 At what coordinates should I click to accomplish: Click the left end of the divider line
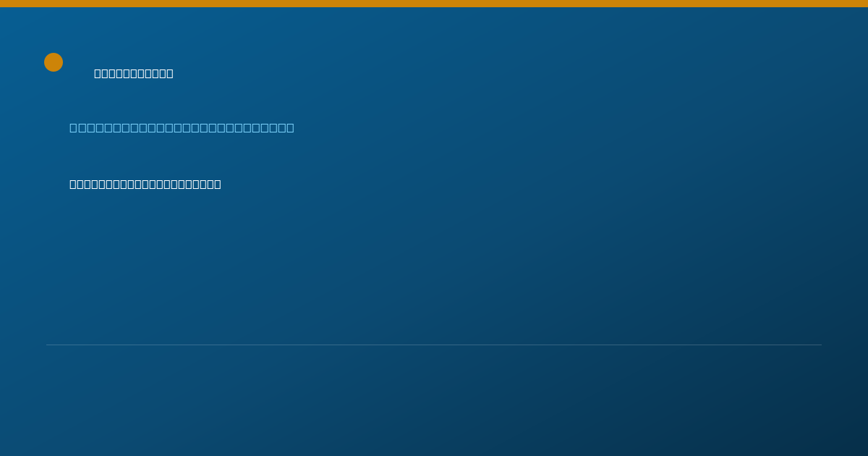[48, 345]
